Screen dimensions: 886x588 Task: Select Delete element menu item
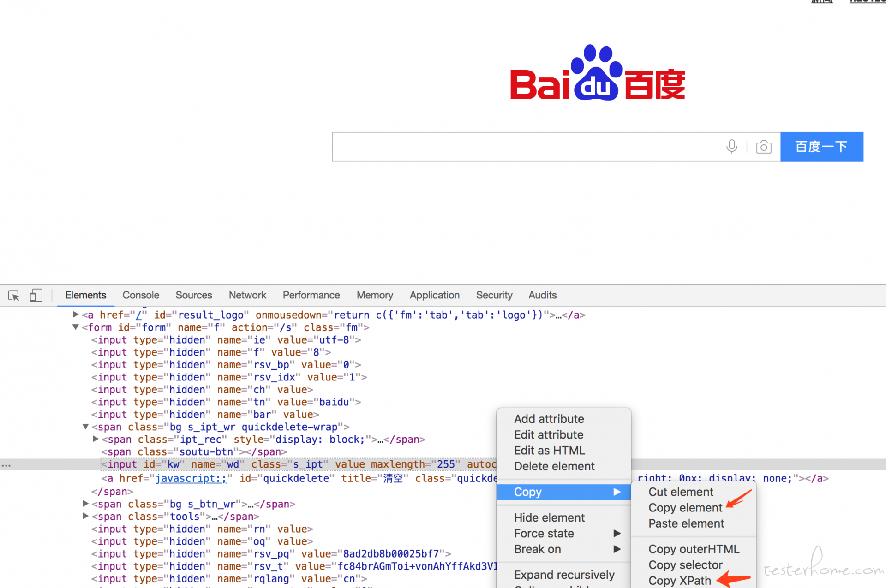pyautogui.click(x=554, y=466)
